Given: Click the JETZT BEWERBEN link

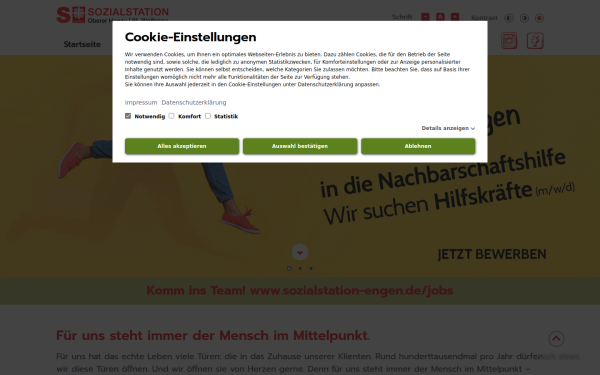Looking at the screenshot, I should pos(492,254).
